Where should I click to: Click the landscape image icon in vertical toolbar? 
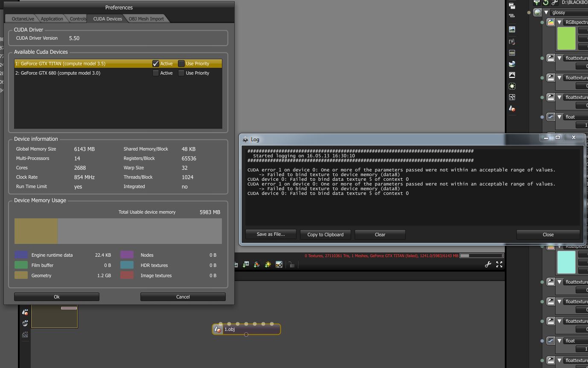(512, 29)
